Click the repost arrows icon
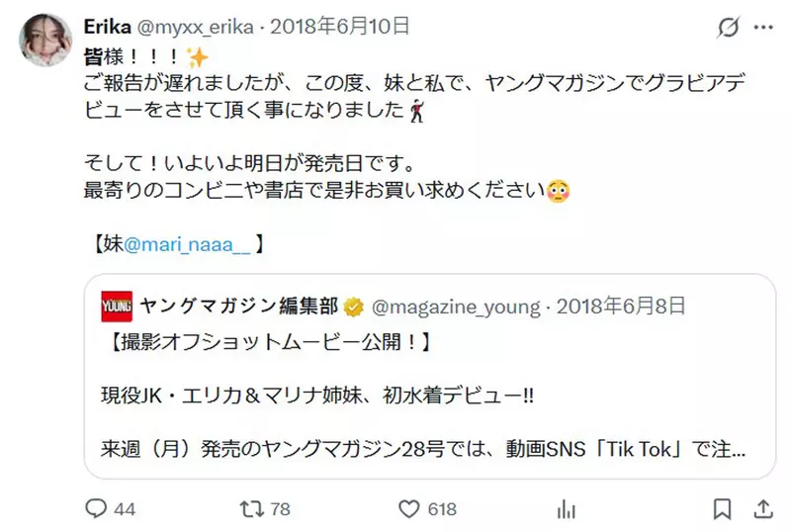The width and height of the screenshot is (790, 532). click(x=253, y=508)
